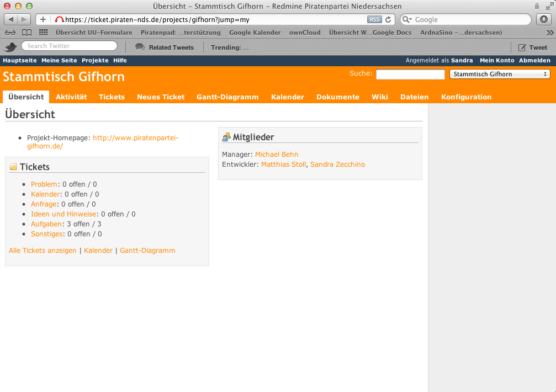Open the Reading List glasses icon
556x392 pixels.
point(10,33)
